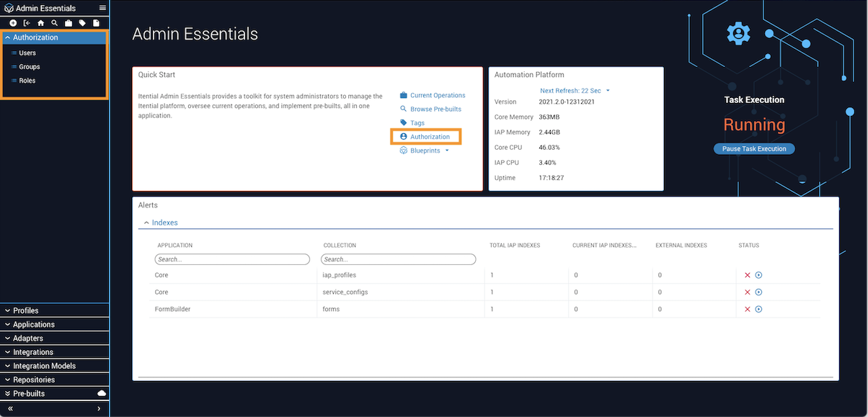Click the cloud icon beside Pre-builts
Viewport: 868px width, 417px height.
coord(102,393)
